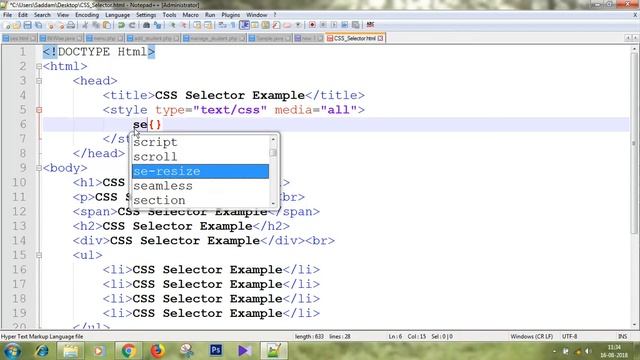
Task: Paste using the clipboard toolbar icon
Action: tap(107, 25)
